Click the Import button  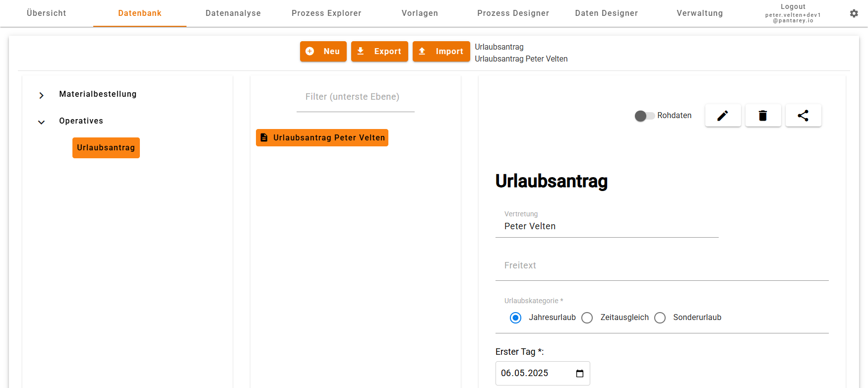tap(441, 52)
